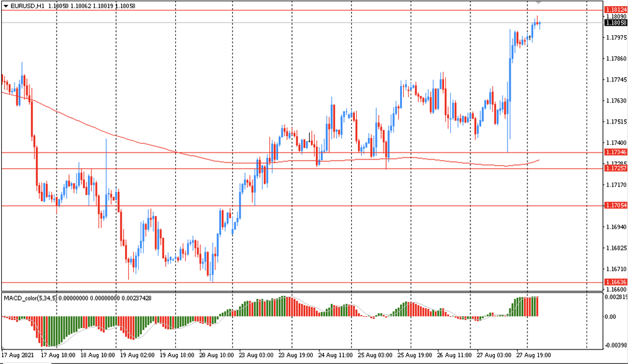This screenshot has width=628, height=364.
Task: Click the MACD scale value 0.00
Action: coord(611,317)
